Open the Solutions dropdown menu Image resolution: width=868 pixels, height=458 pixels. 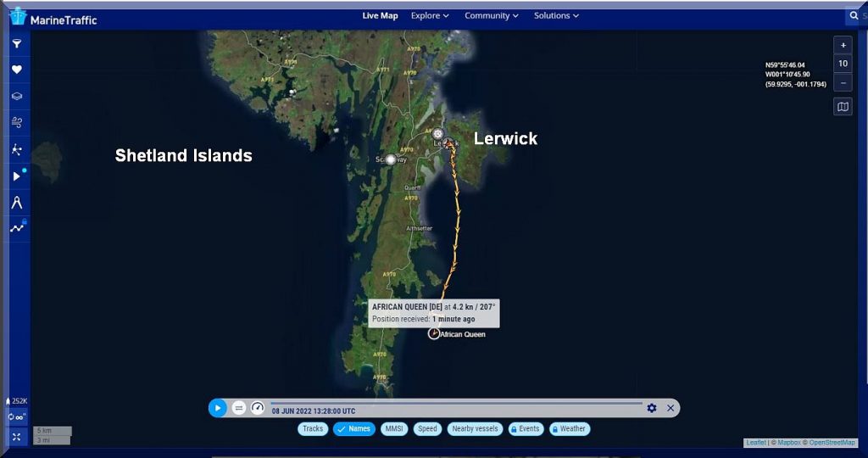[556, 15]
